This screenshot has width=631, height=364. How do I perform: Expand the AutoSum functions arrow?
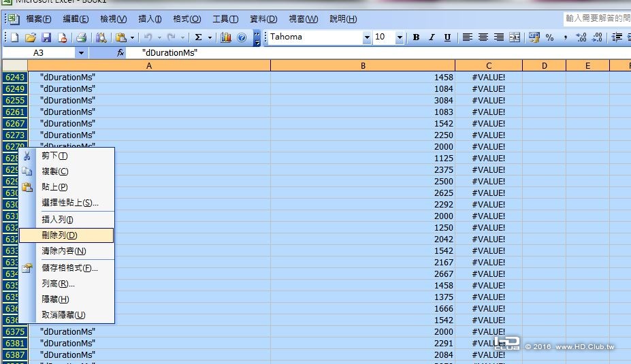210,37
